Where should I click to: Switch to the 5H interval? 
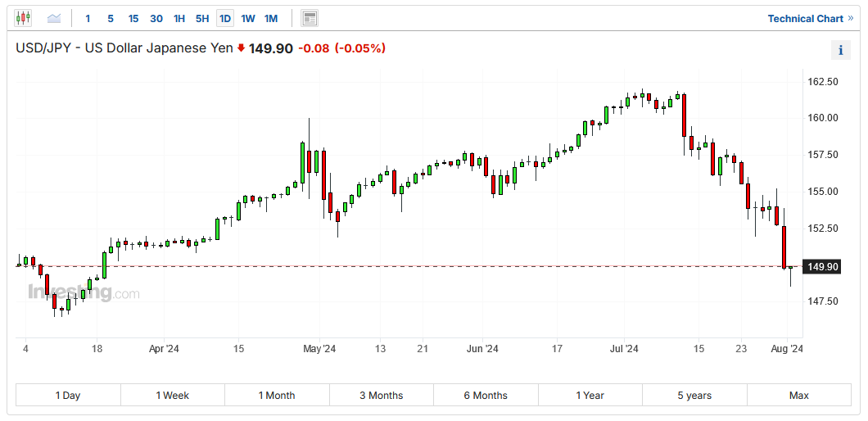pos(202,18)
